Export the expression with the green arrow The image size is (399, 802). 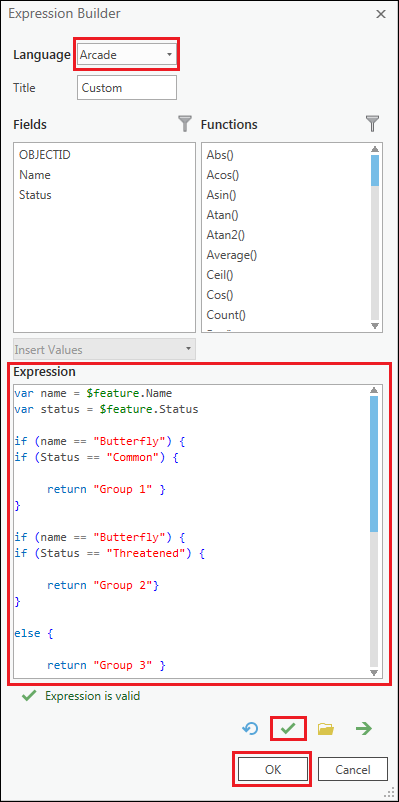point(364,728)
